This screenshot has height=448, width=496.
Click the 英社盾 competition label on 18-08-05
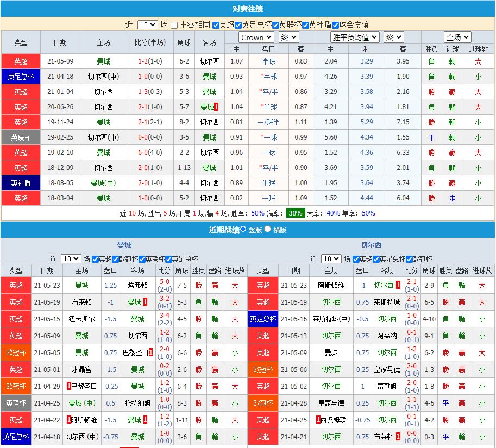click(x=21, y=183)
